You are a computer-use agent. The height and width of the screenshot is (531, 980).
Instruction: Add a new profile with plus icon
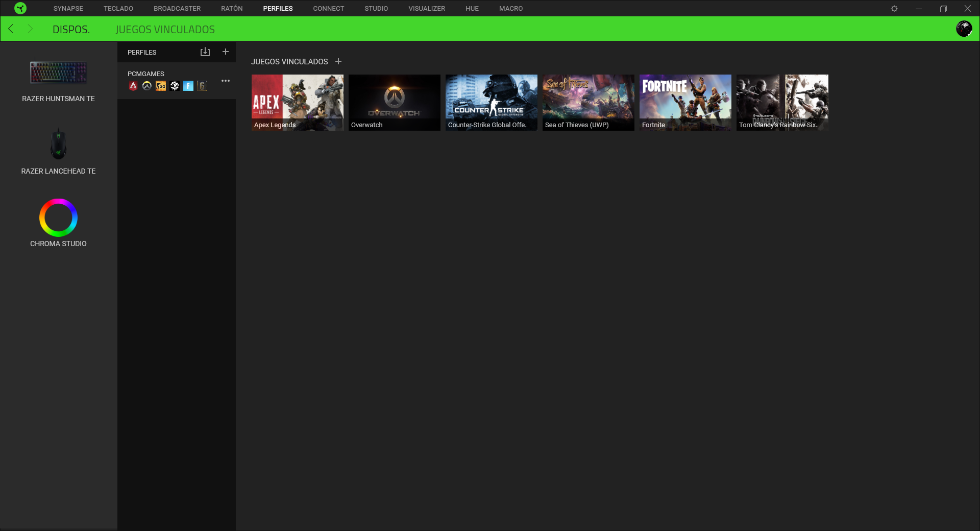pos(226,52)
